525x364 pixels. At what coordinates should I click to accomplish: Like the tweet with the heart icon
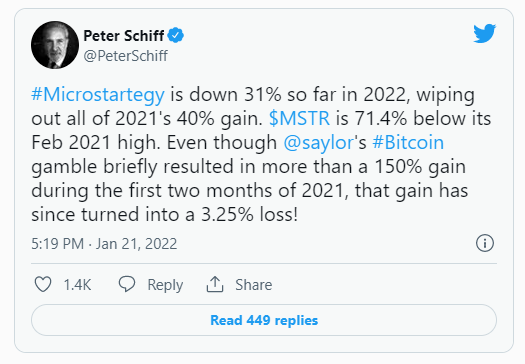(x=43, y=285)
